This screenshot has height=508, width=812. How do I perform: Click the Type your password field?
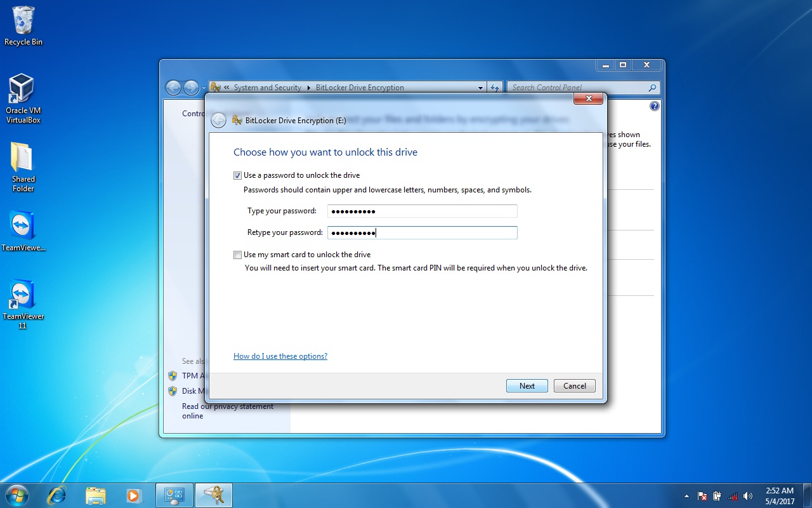click(x=422, y=211)
